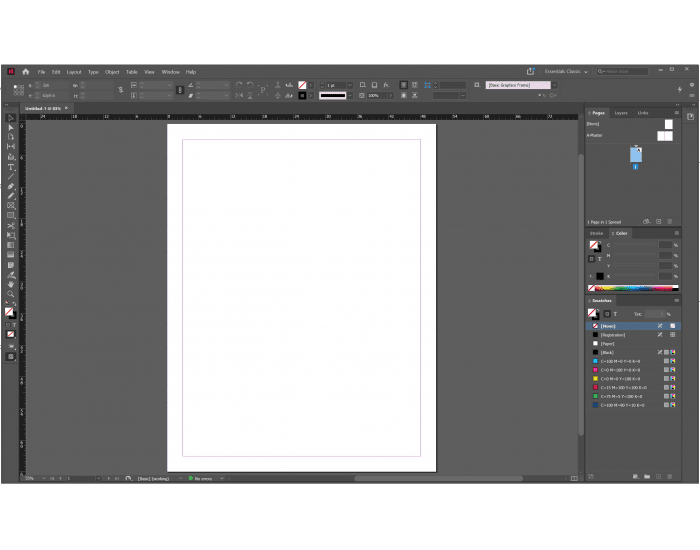This screenshot has width=700, height=550.
Task: Switch to the Stroke tab
Action: tap(596, 233)
